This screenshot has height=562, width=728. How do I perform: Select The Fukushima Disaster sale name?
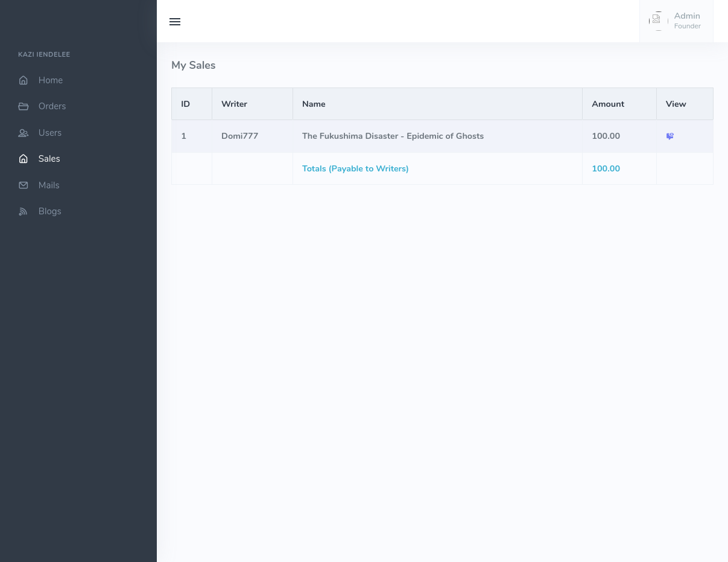393,136
